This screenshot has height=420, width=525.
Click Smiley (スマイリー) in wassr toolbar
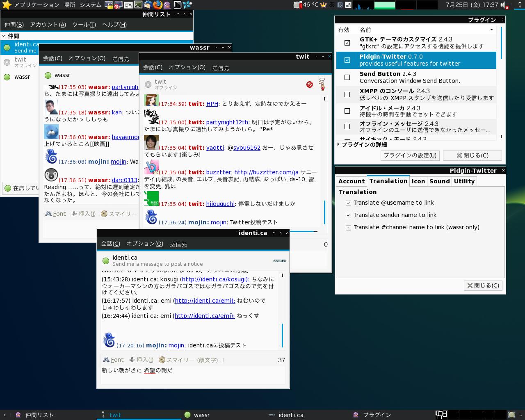click(x=119, y=214)
